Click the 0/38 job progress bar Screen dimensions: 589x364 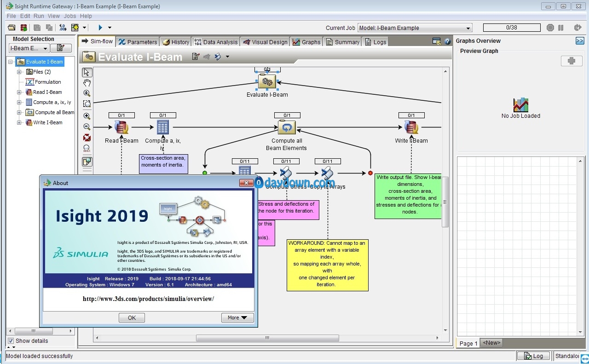[511, 28]
